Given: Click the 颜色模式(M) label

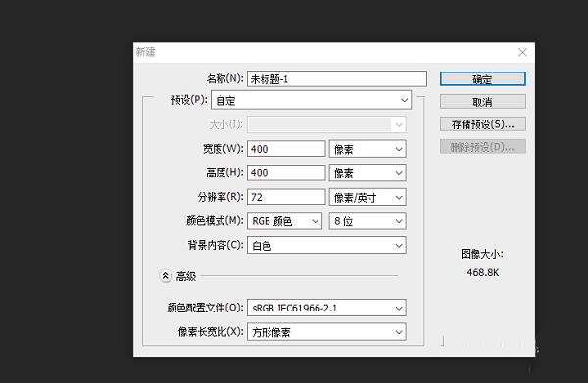Looking at the screenshot, I should tap(215, 220).
